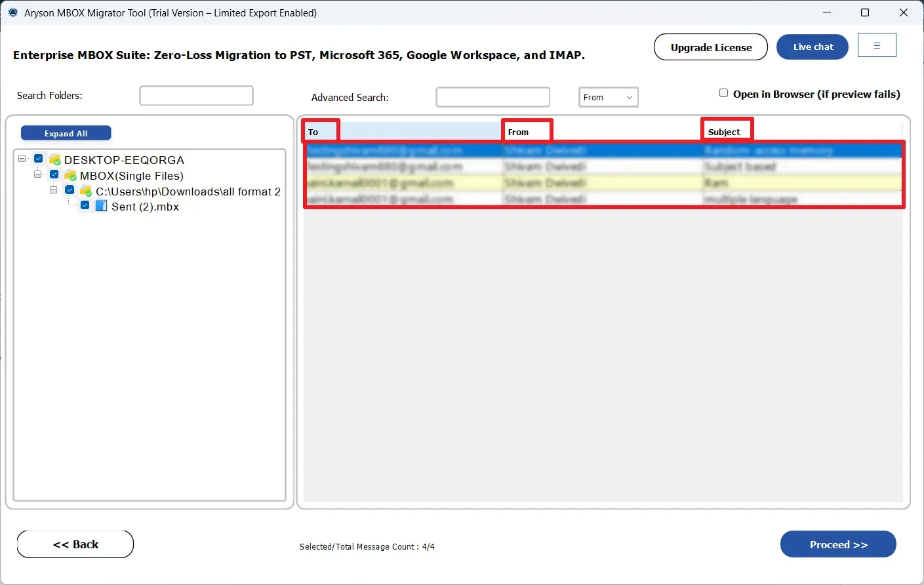The width and height of the screenshot is (924, 585).
Task: Sort by the Subject column header
Action: pyautogui.click(x=801, y=131)
